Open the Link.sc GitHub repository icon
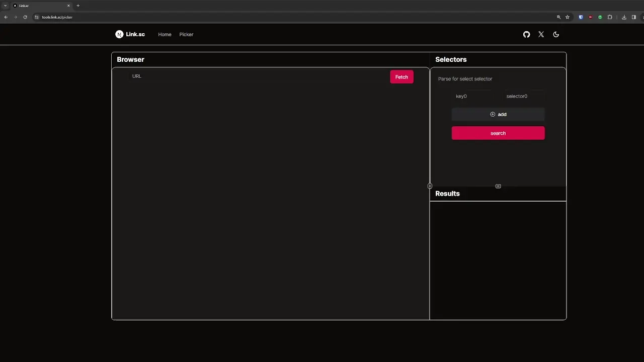 526,34
